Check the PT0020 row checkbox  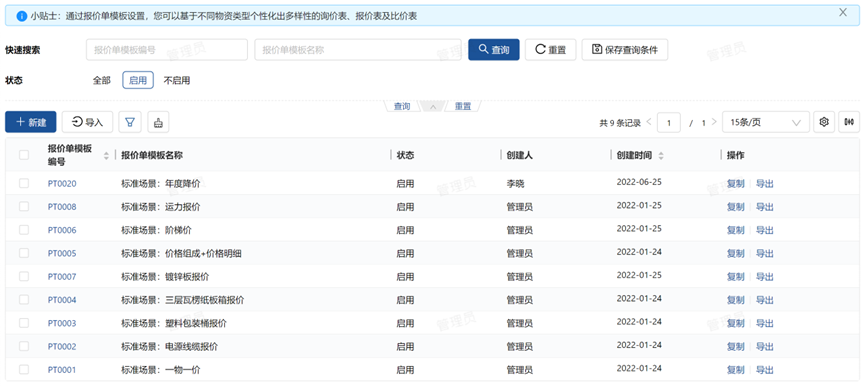(x=24, y=183)
